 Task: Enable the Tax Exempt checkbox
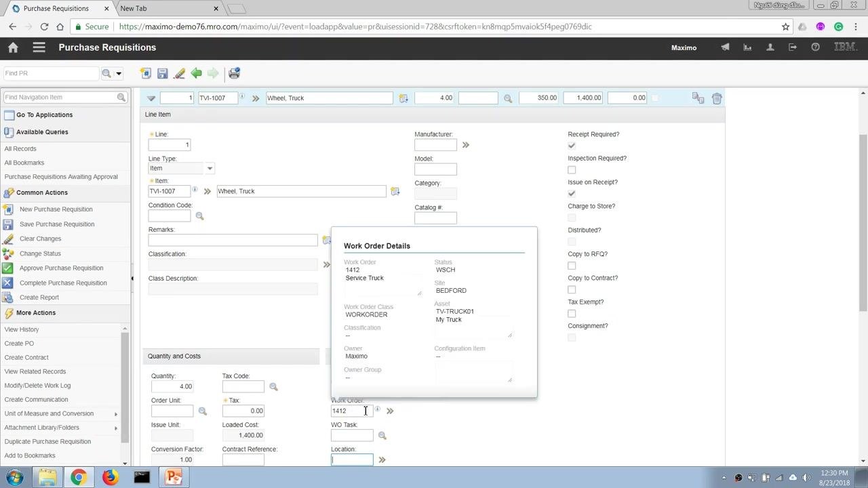[x=572, y=314]
